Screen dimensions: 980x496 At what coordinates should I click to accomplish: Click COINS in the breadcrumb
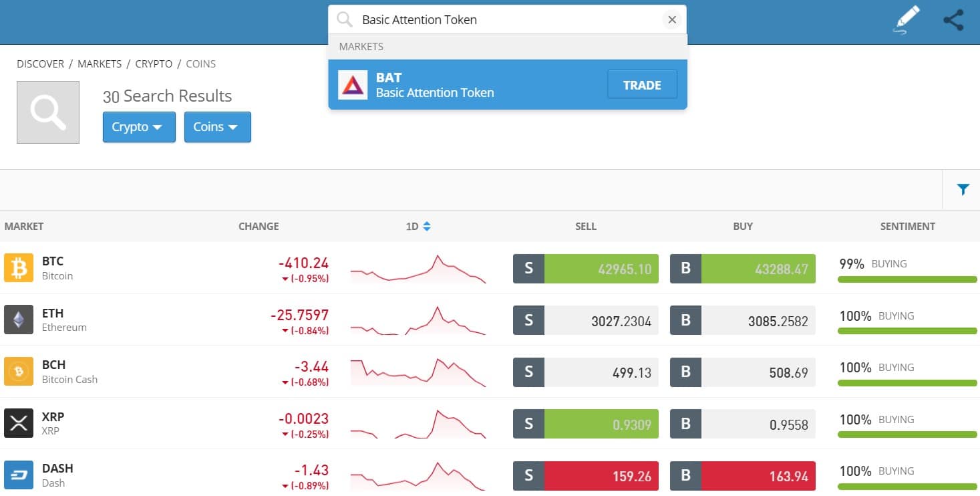tap(200, 64)
